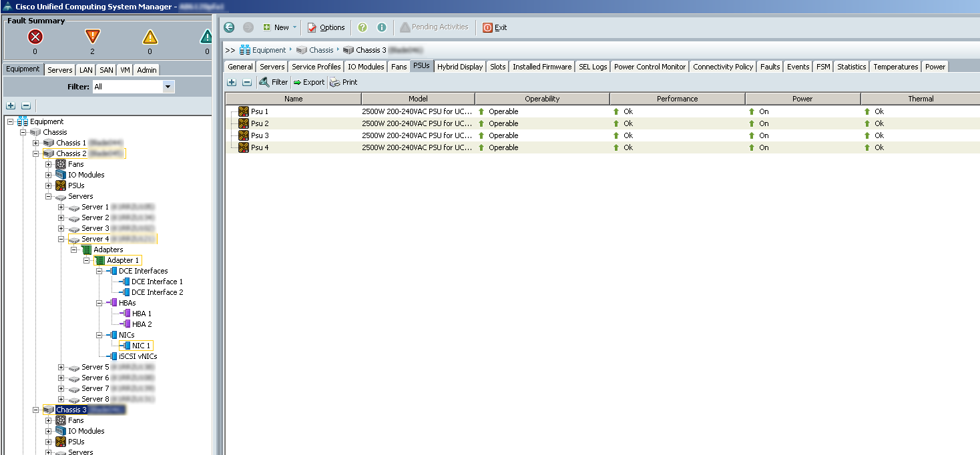Click the Print icon in the PSU toolbar
This screenshot has width=980, height=455.
coord(335,82)
